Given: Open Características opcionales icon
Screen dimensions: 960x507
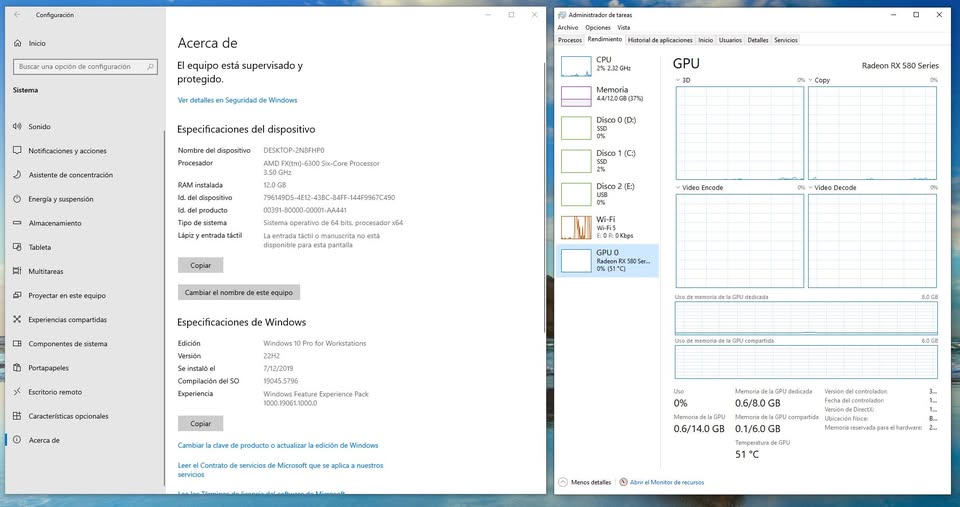Looking at the screenshot, I should tap(17, 416).
